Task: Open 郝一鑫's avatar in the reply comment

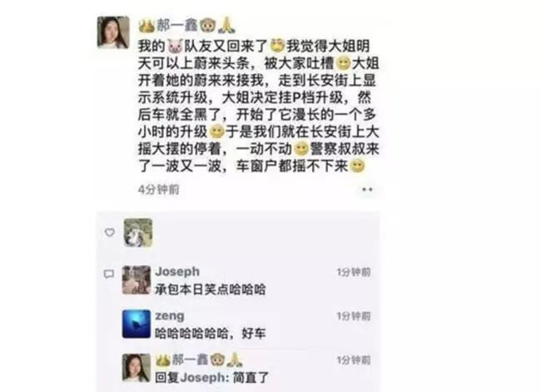Action: pyautogui.click(x=136, y=368)
